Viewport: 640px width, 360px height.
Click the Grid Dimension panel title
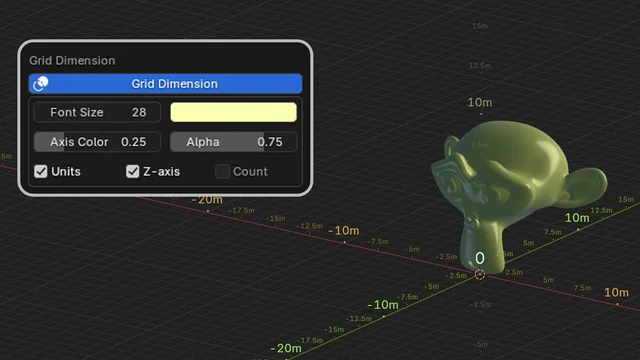tap(72, 60)
